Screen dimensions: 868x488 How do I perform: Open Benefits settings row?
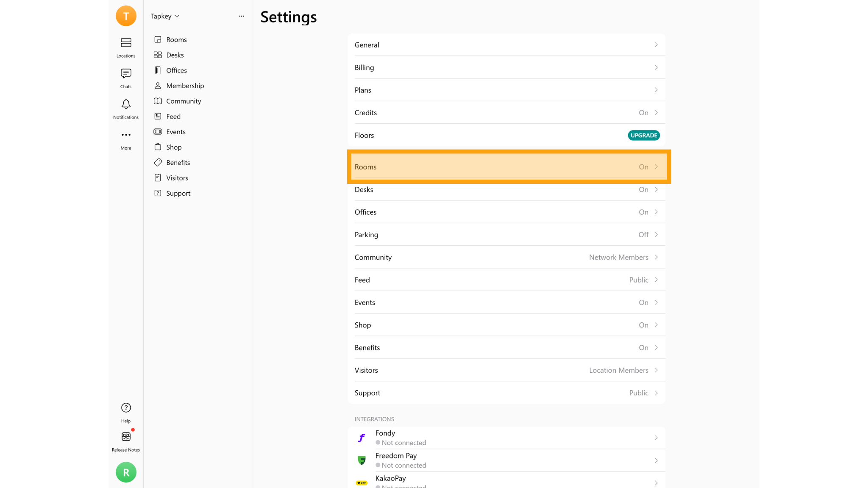tap(506, 347)
